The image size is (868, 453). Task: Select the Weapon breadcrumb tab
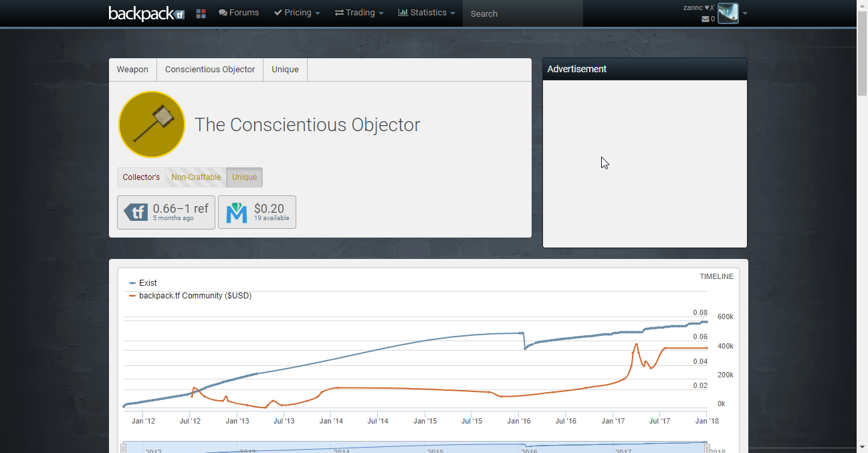coord(132,70)
